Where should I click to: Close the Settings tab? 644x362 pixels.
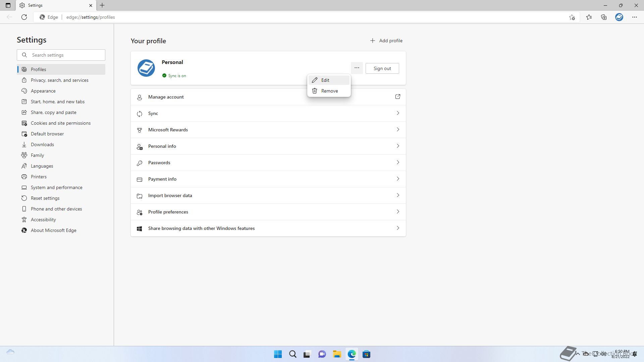91,5
